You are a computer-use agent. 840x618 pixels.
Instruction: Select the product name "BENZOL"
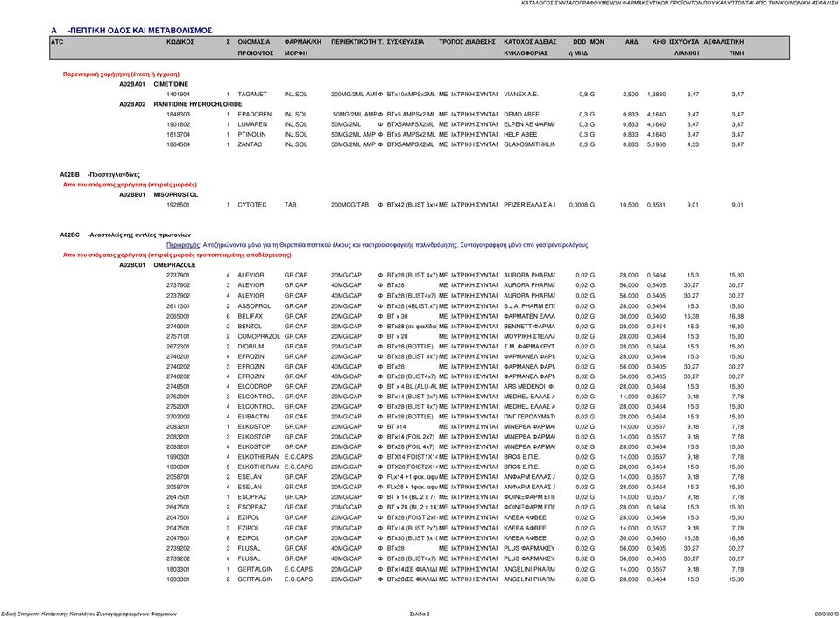click(250, 327)
